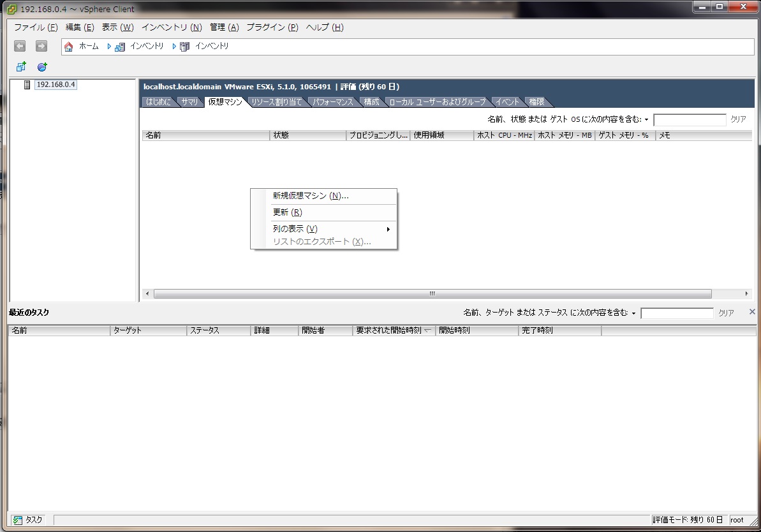
Task: Click the recent tasks filter input field
Action: [x=677, y=313]
